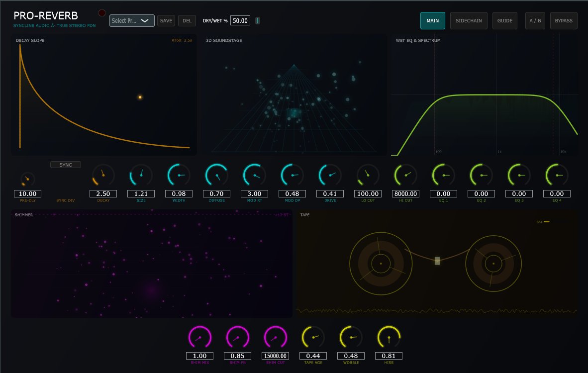Viewport: 588px width, 373px height.
Task: Click the DRY/WET percentage value field
Action: coord(240,20)
